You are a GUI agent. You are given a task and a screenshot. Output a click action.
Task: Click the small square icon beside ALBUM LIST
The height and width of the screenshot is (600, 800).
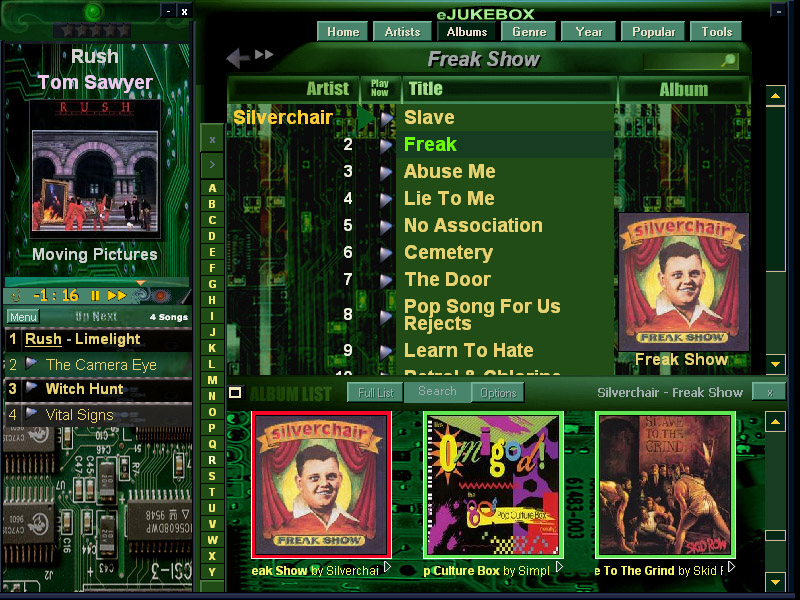pos(235,392)
